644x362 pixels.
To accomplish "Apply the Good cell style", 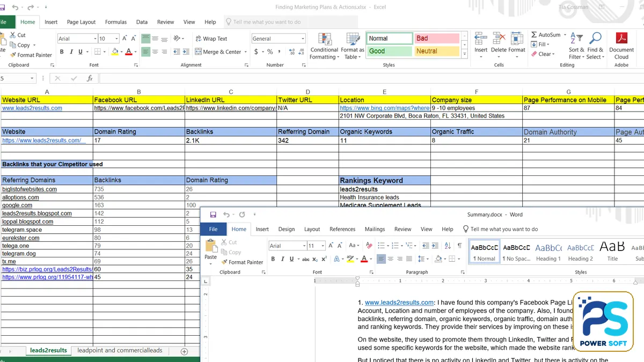I will pos(389,51).
